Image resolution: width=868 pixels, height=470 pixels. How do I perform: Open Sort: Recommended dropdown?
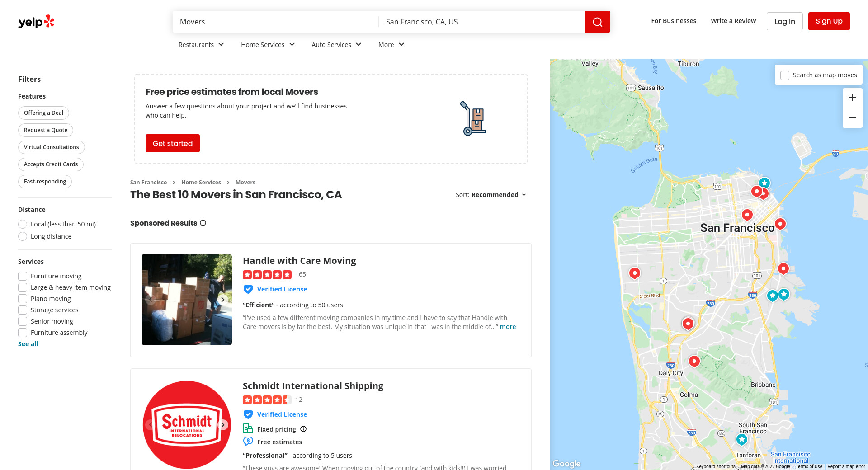(x=491, y=195)
